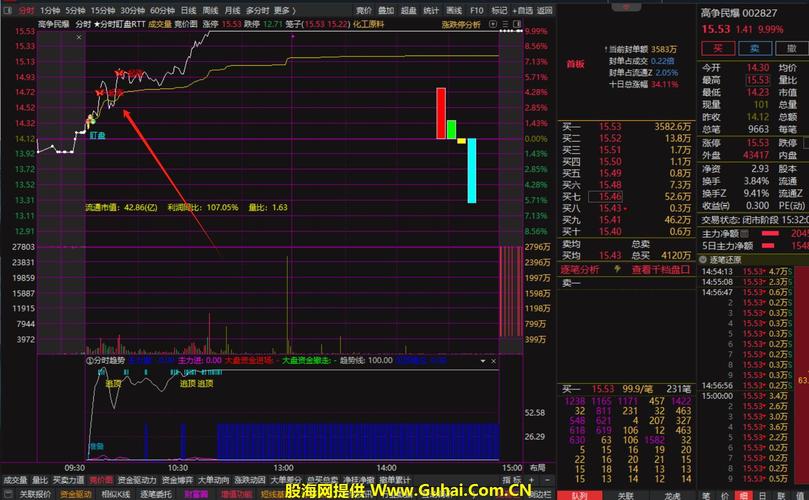Click the lightning icon next to 逐笔分析
The width and height of the screenshot is (809, 500).
pos(617,269)
